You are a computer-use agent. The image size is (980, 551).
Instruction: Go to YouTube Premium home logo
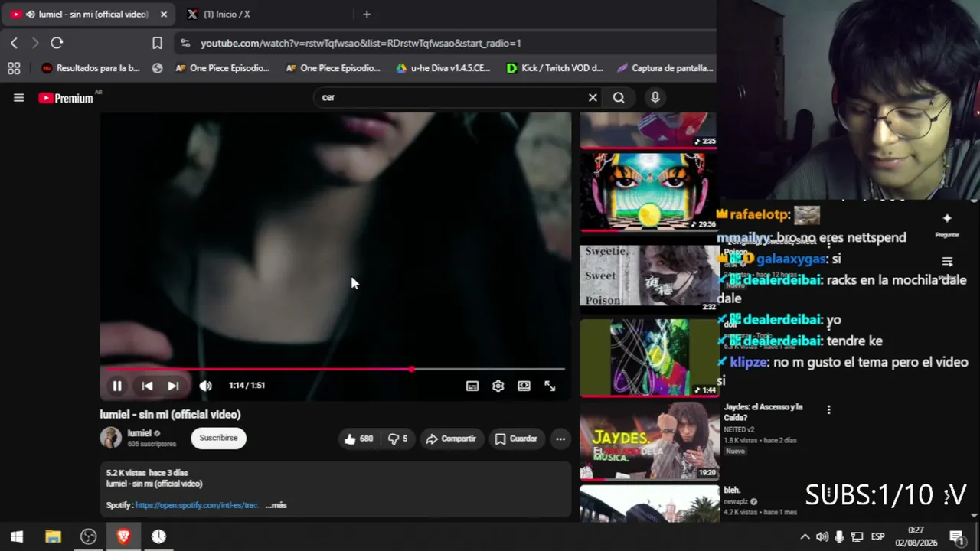[66, 98]
